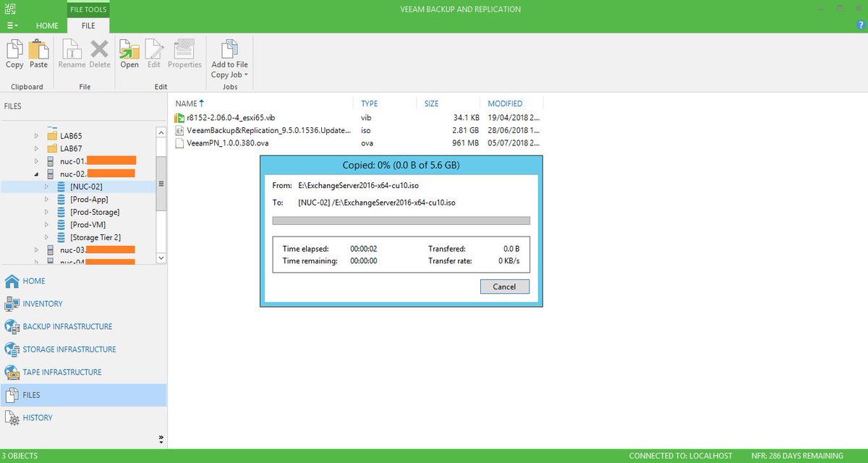The height and width of the screenshot is (463, 868).
Task: Select the LAB67 folder in tree
Action: pos(71,148)
